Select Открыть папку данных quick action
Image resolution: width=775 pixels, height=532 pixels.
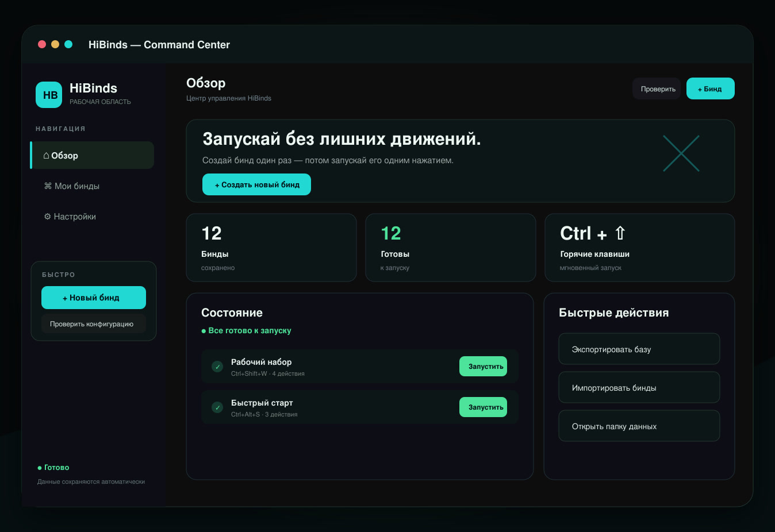pyautogui.click(x=639, y=426)
